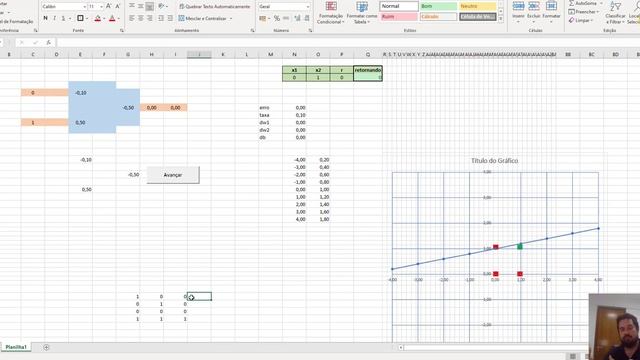Decrease font size with small A icon
The image size is (640, 360).
click(x=118, y=7)
